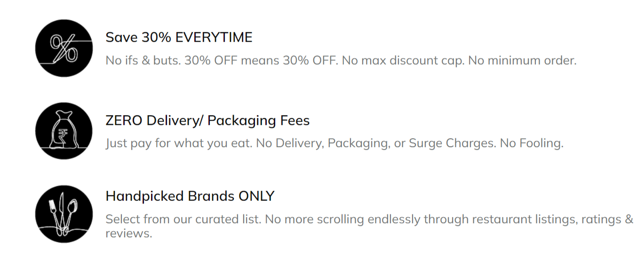Select the rupee money bag icon
This screenshot has width=644, height=257.
64,131
